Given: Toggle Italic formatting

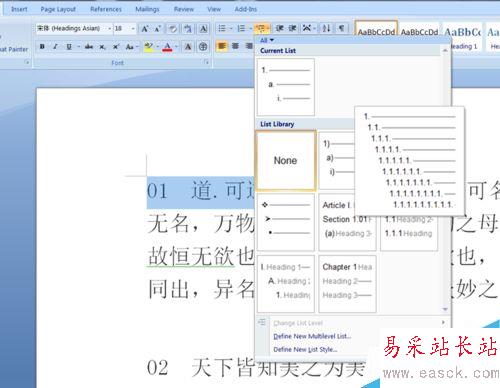Looking at the screenshot, I should 56,47.
